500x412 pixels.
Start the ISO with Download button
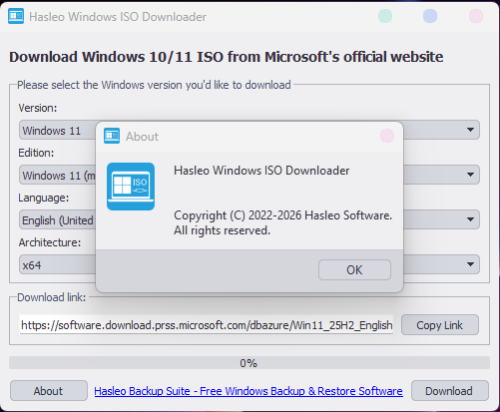[450, 391]
